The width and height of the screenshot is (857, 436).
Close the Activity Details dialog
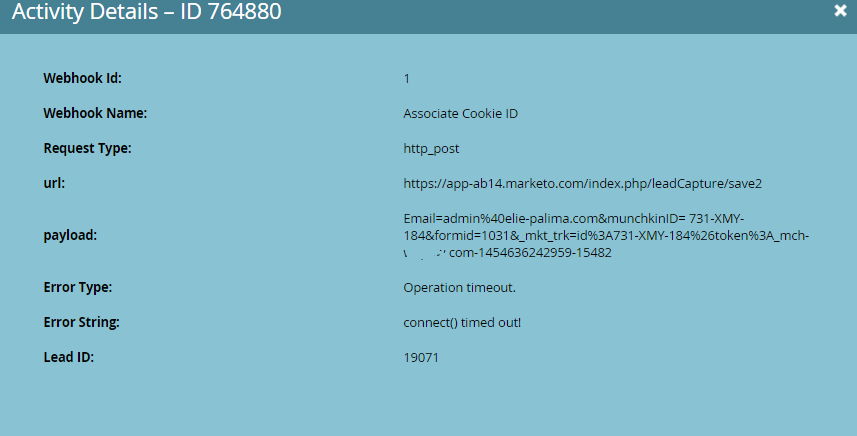(840, 10)
